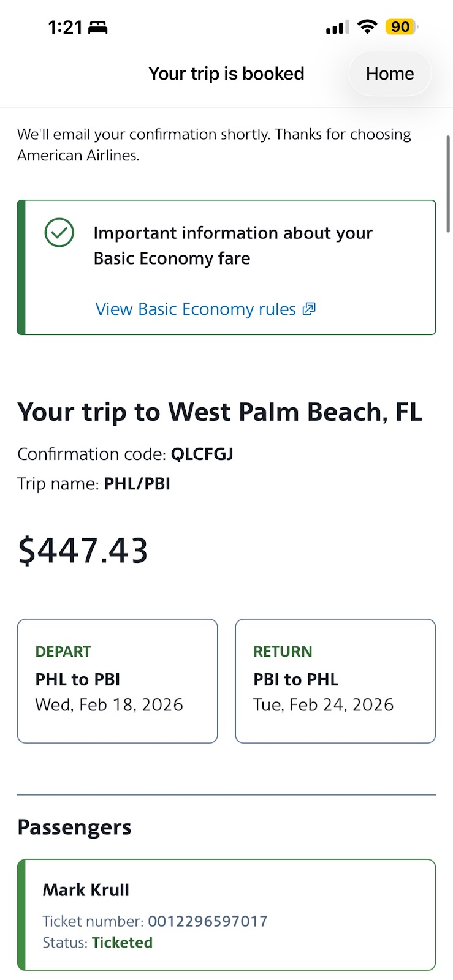The height and width of the screenshot is (980, 453).
Task: Tap the battery level indicator
Action: (401, 27)
